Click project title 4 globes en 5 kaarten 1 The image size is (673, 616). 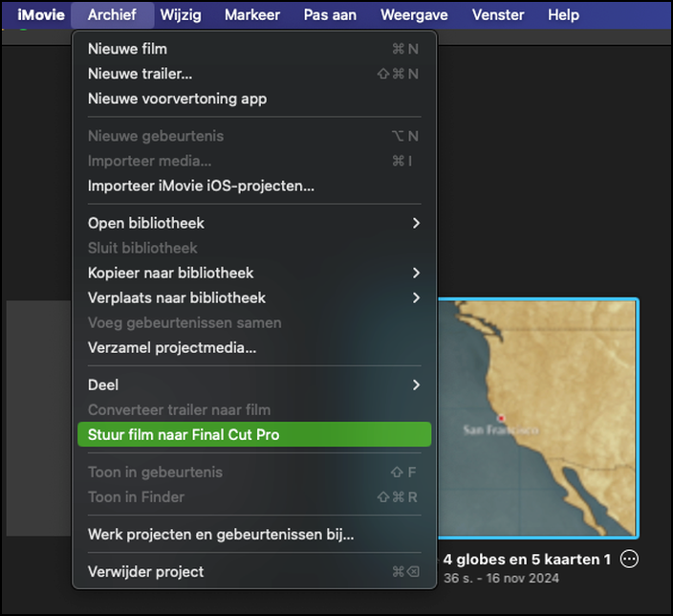click(527, 560)
